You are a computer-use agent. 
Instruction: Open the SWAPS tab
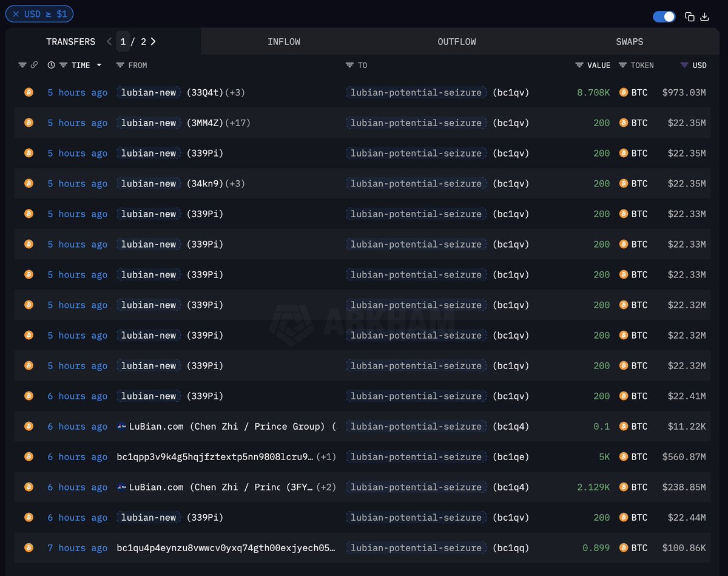(x=629, y=42)
